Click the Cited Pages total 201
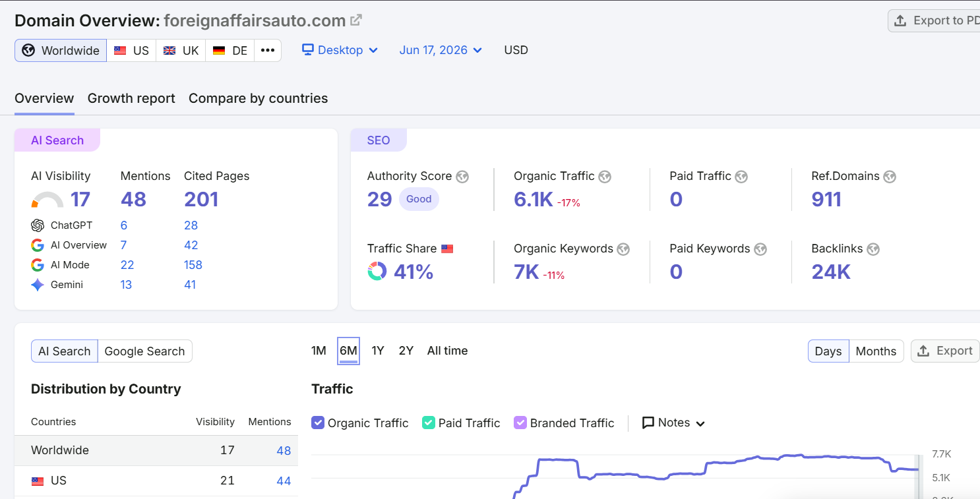Image resolution: width=980 pixels, height=499 pixels. (x=201, y=200)
